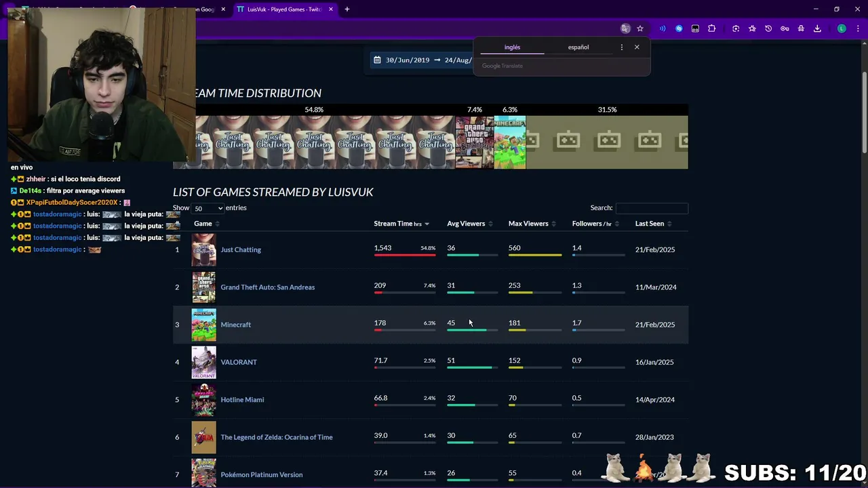Image resolution: width=868 pixels, height=488 pixels.
Task: Sort table by Followers / hr column
Action: click(x=595, y=224)
